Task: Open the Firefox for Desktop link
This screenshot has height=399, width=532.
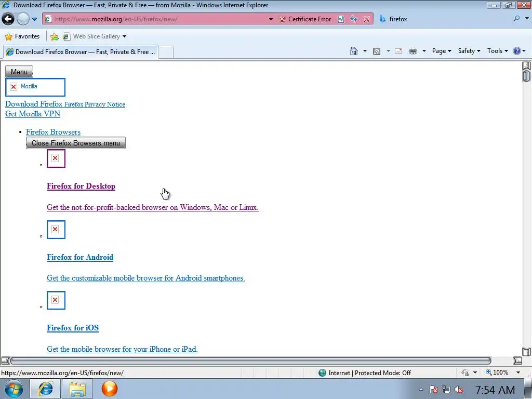Action: pyautogui.click(x=81, y=186)
